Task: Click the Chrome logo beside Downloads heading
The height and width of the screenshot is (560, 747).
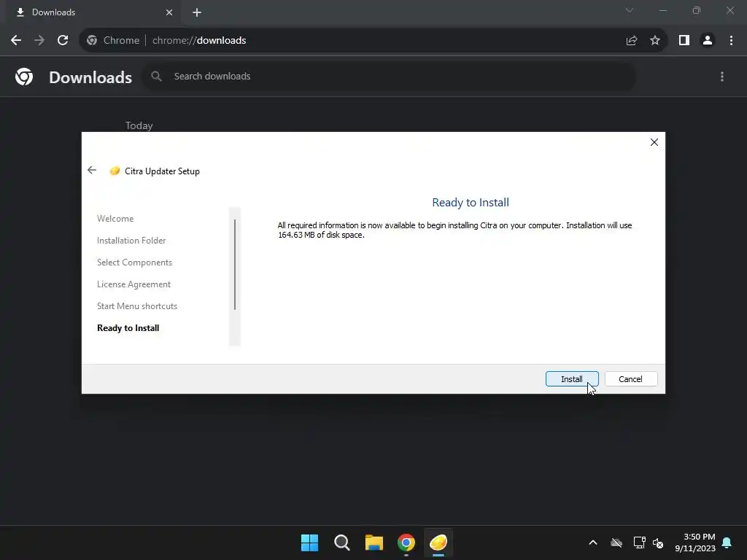Action: (x=24, y=77)
